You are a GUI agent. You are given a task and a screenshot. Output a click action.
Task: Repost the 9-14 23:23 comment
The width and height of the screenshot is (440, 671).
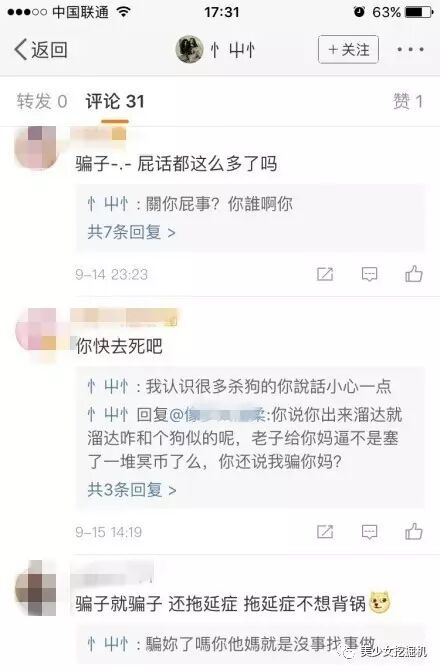point(325,274)
